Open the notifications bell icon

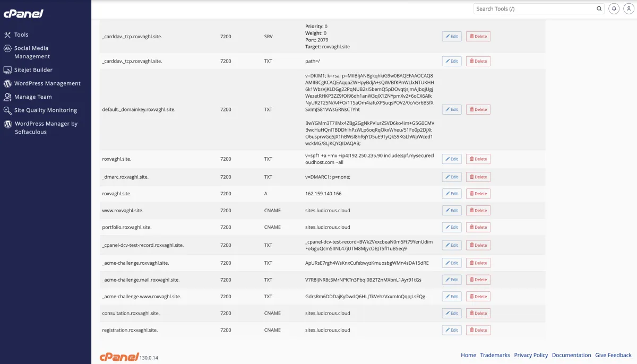(614, 8)
